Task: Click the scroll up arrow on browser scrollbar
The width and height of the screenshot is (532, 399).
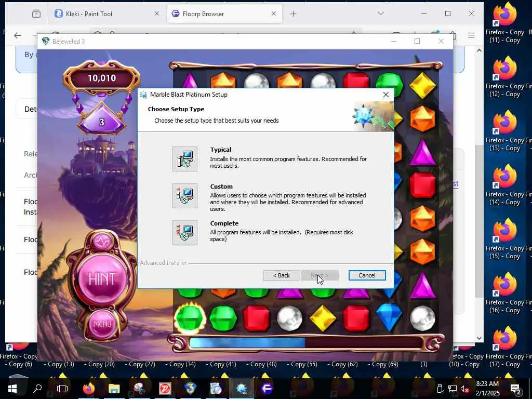Action: (x=478, y=50)
